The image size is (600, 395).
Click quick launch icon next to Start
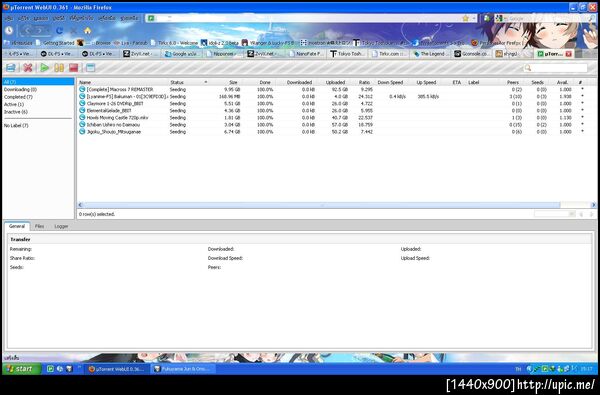click(50, 369)
